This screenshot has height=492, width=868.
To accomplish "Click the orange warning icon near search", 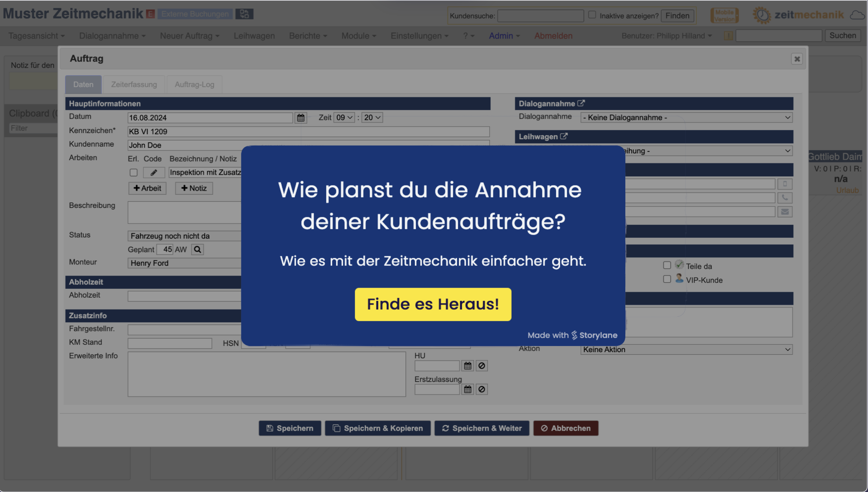I will click(x=728, y=36).
